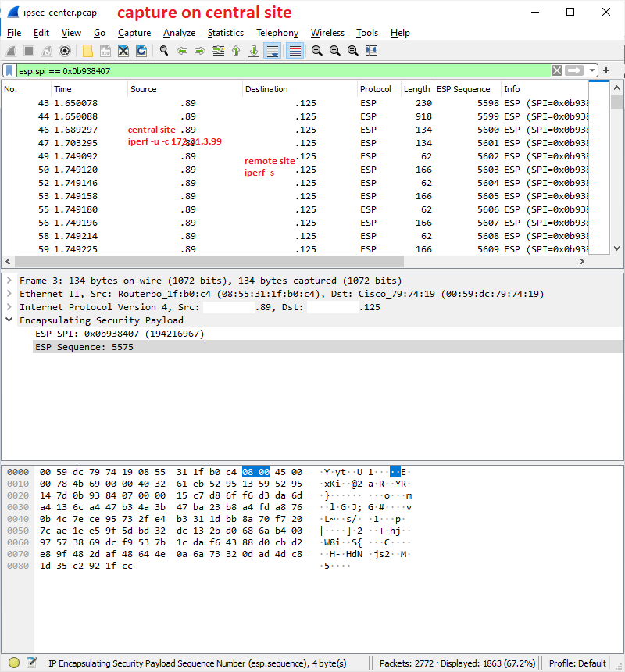
Task: Click the capture file properties icon in status bar
Action: coord(32,663)
